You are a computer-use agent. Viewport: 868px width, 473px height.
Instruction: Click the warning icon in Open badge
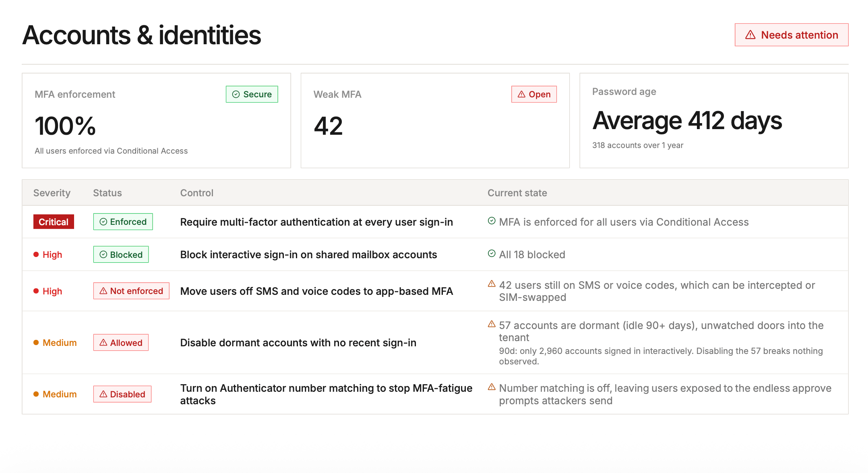[521, 94]
